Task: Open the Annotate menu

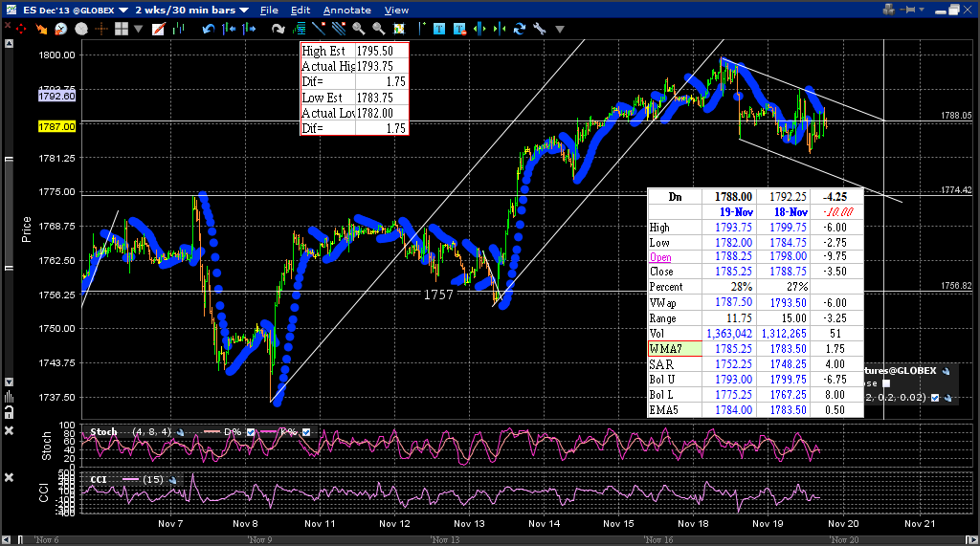Action: (346, 10)
